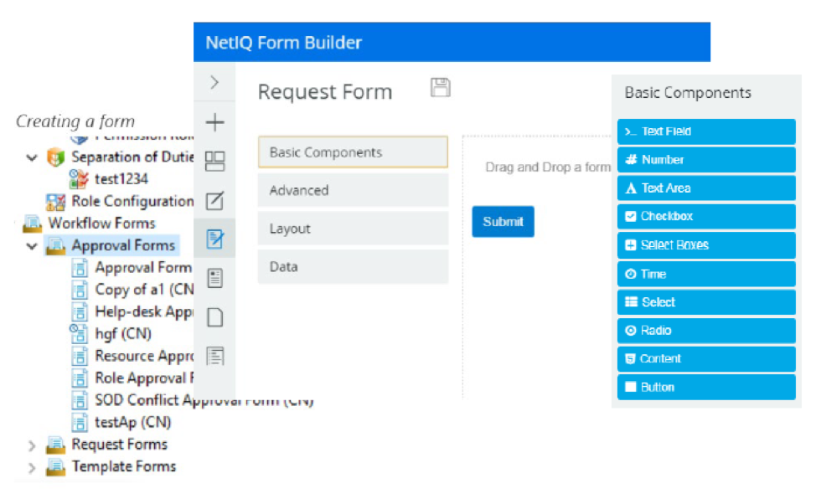The height and width of the screenshot is (504, 816).
Task: Expand the Request Forms folder
Action: [33, 445]
